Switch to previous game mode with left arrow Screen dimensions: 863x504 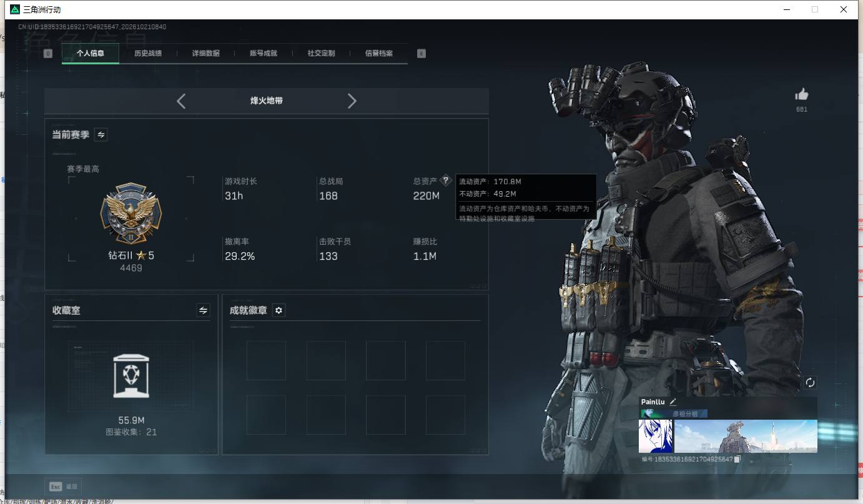click(x=181, y=101)
